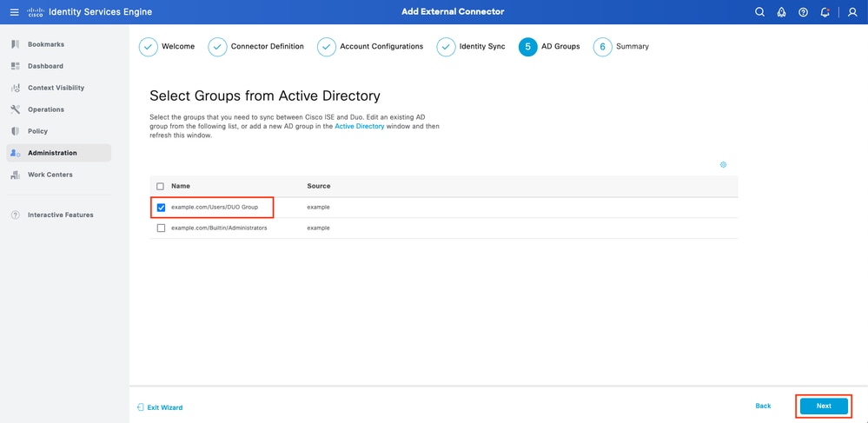This screenshot has height=423, width=868.
Task: Check the Builtin/Administrators checkbox
Action: [161, 228]
